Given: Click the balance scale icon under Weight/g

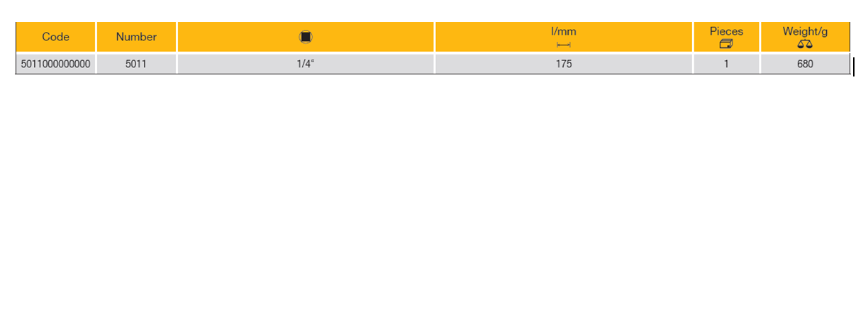Looking at the screenshot, I should pyautogui.click(x=805, y=44).
